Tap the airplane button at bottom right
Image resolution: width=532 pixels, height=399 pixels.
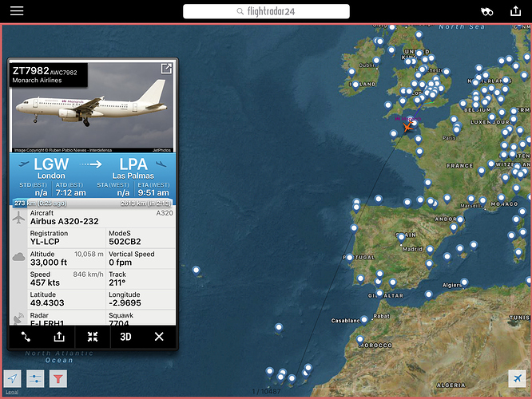coord(517,378)
